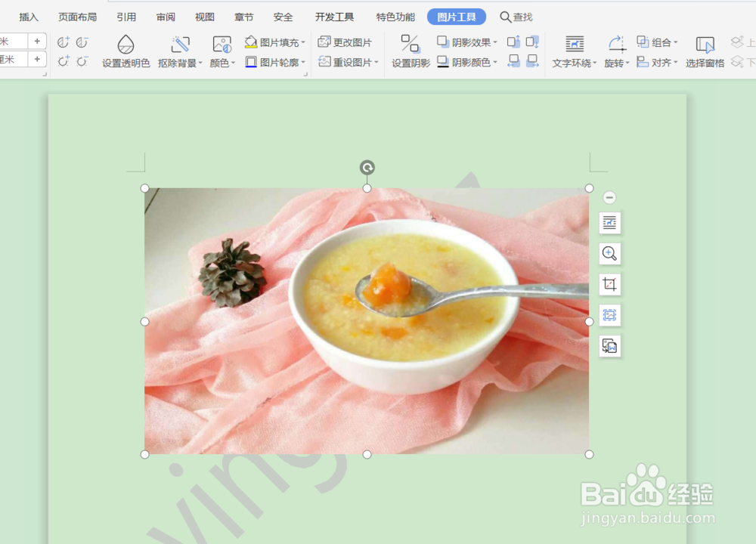The height and width of the screenshot is (544, 756).
Task: Switch to 章节 Chapter tab
Action: 244,17
